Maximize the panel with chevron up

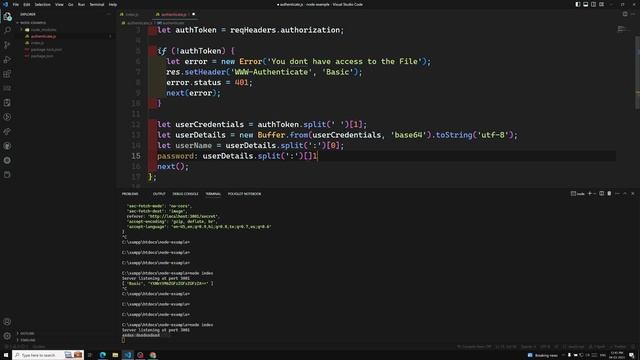click(x=625, y=193)
